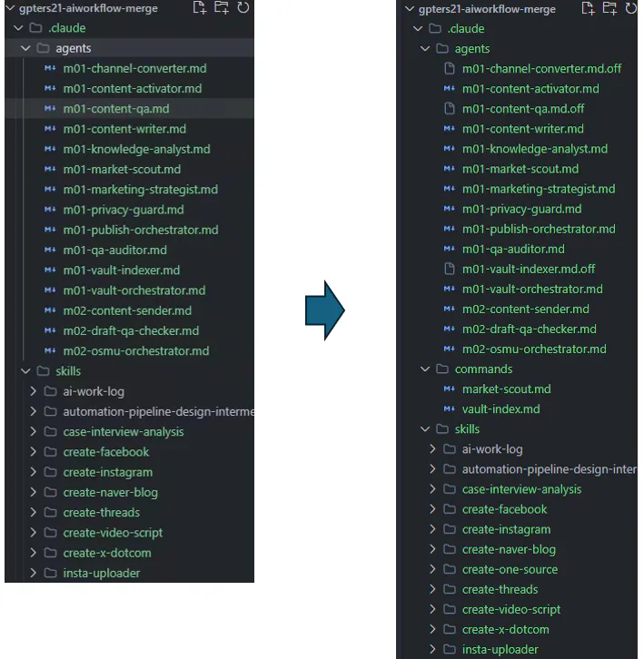Open m01-knowledge-analyst.md in left panel
The image size is (644, 659).
click(x=137, y=149)
